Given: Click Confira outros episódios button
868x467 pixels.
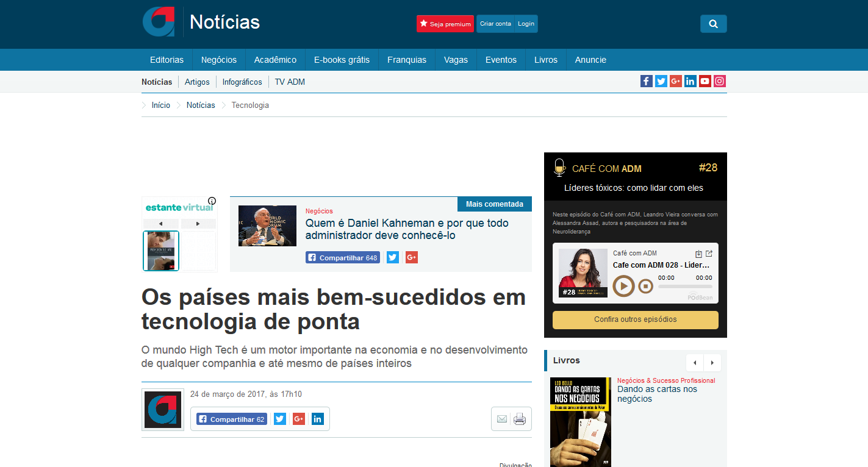Looking at the screenshot, I should point(636,319).
